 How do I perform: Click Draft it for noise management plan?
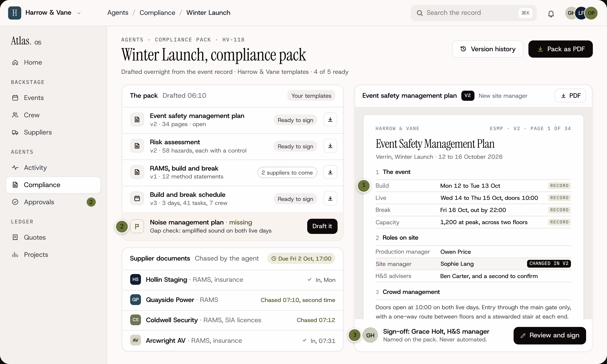322,226
